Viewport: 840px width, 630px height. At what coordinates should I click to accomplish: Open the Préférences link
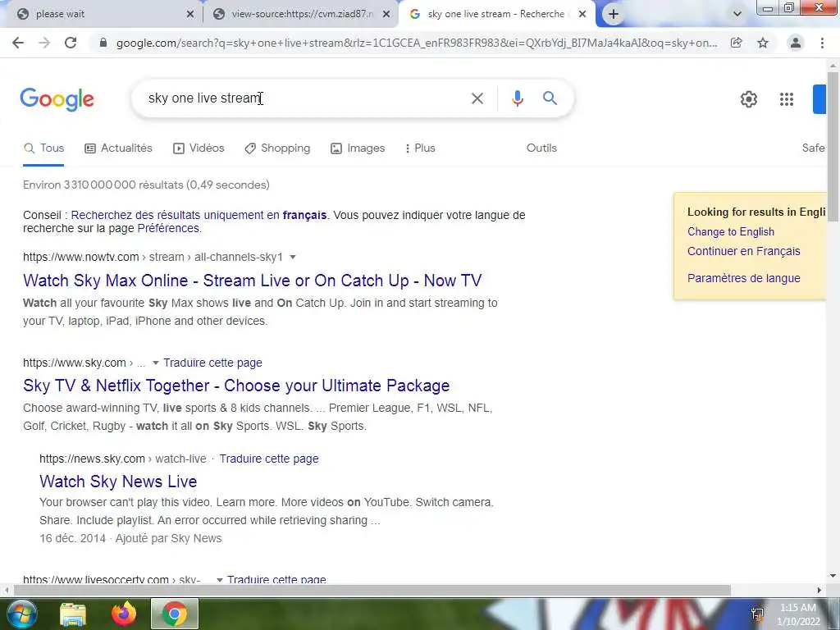pos(168,228)
